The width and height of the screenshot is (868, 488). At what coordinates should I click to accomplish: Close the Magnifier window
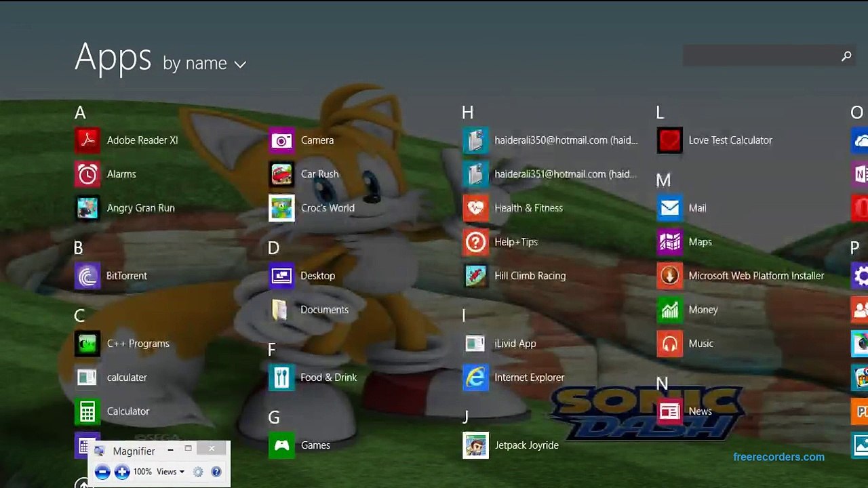coord(212,449)
